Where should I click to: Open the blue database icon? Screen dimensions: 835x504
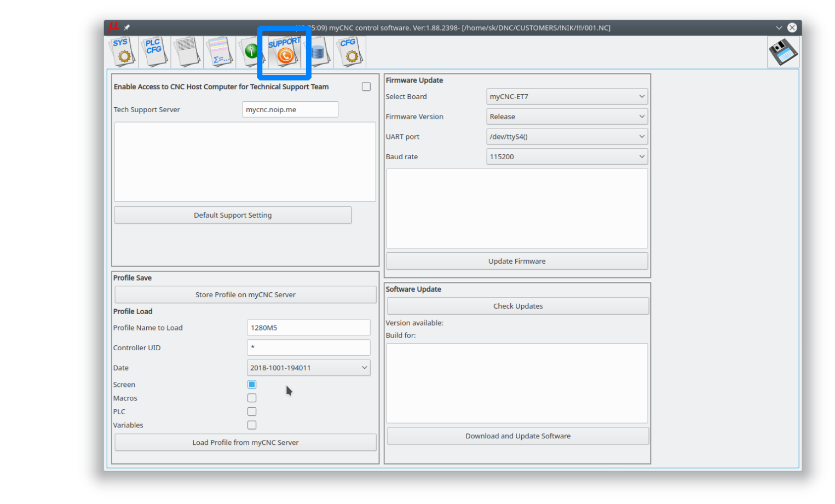pos(318,53)
